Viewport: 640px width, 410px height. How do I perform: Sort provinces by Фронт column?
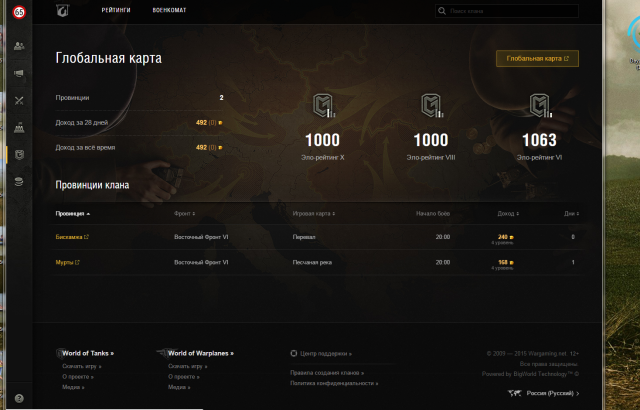(x=184, y=213)
